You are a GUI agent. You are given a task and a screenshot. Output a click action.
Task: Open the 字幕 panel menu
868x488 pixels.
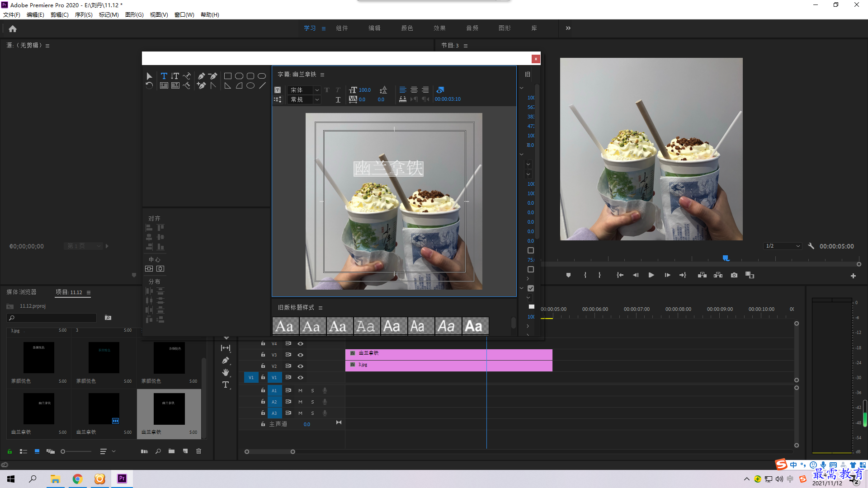pyautogui.click(x=322, y=75)
